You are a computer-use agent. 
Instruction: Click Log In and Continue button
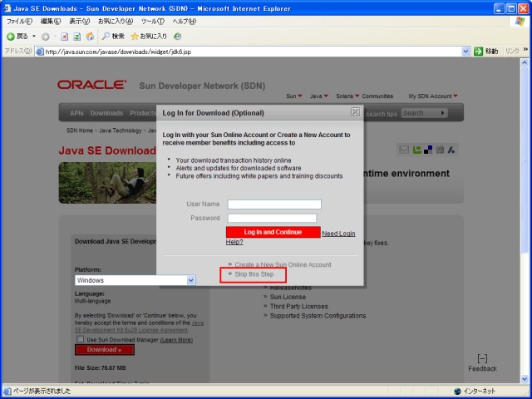pos(273,232)
